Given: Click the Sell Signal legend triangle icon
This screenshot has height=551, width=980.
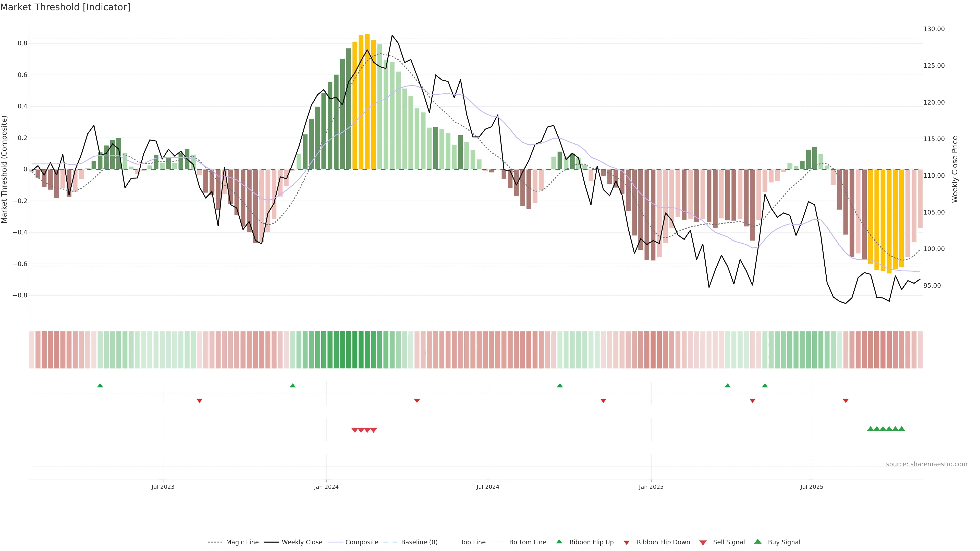Looking at the screenshot, I should point(703,542).
